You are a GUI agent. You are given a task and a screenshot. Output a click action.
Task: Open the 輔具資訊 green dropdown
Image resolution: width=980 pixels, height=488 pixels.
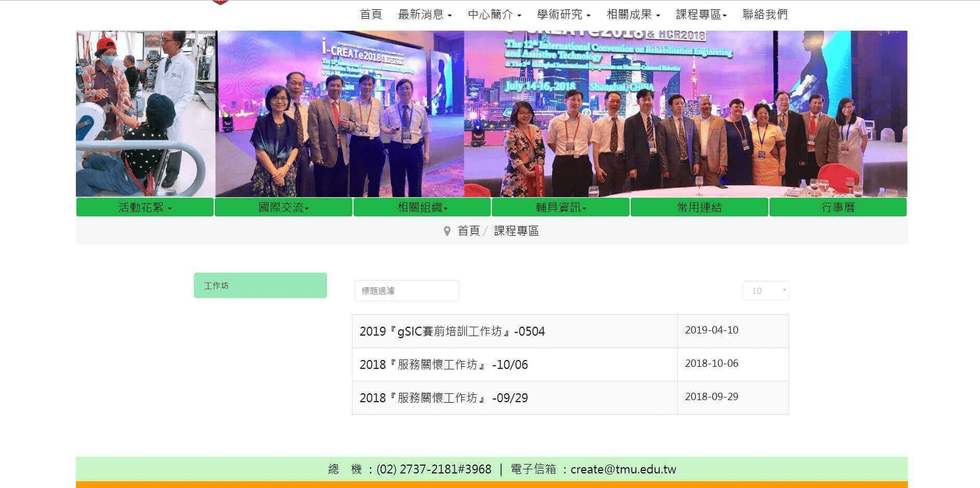[560, 208]
